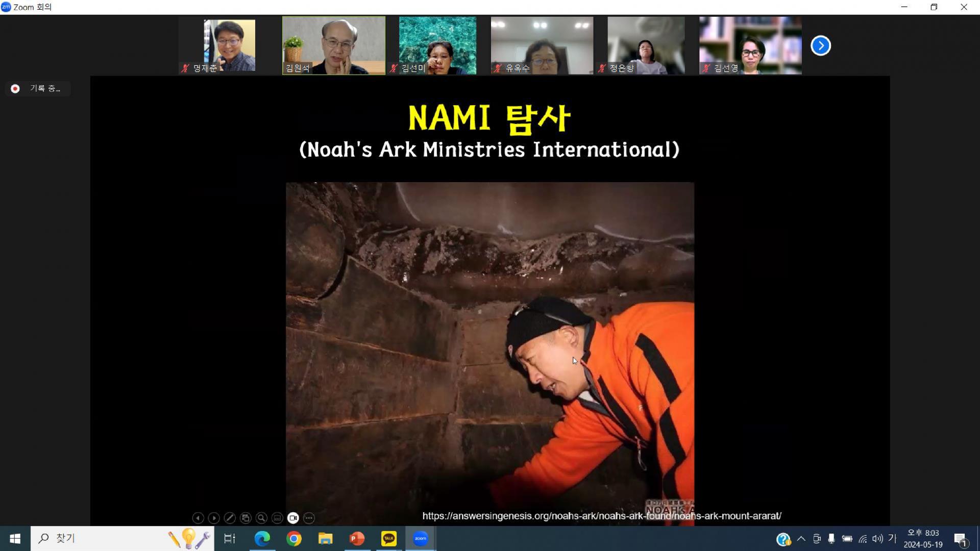Screen dimensions: 980x551
Task: Launch Google Chrome from the taskbar
Action: [x=294, y=538]
